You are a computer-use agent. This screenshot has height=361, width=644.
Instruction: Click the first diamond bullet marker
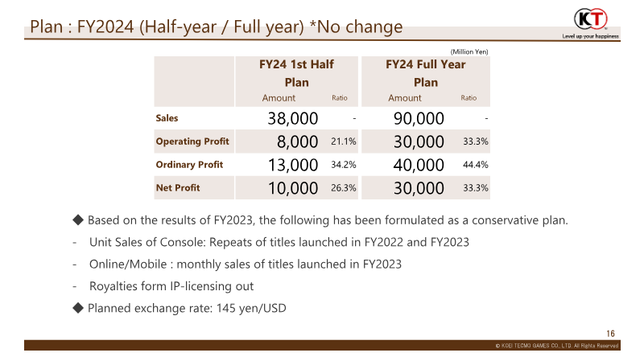[x=78, y=219]
